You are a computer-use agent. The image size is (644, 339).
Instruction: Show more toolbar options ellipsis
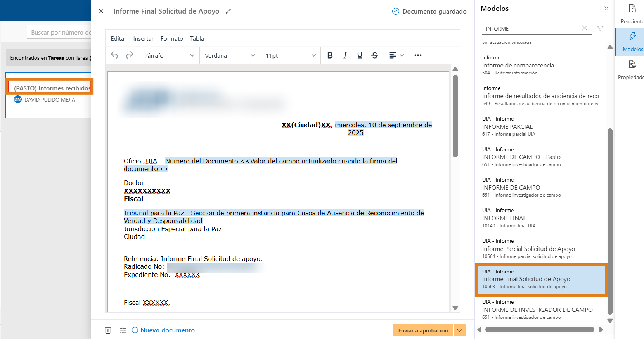coord(418,55)
